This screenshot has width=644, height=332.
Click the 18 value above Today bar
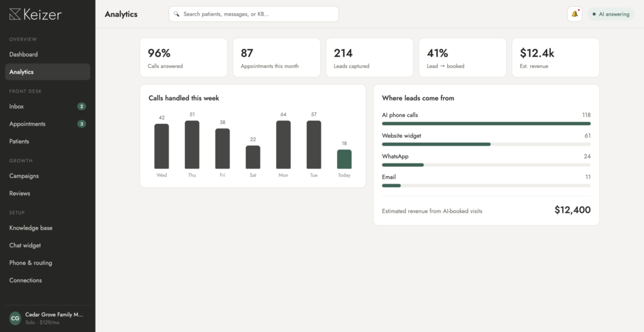pos(344,143)
